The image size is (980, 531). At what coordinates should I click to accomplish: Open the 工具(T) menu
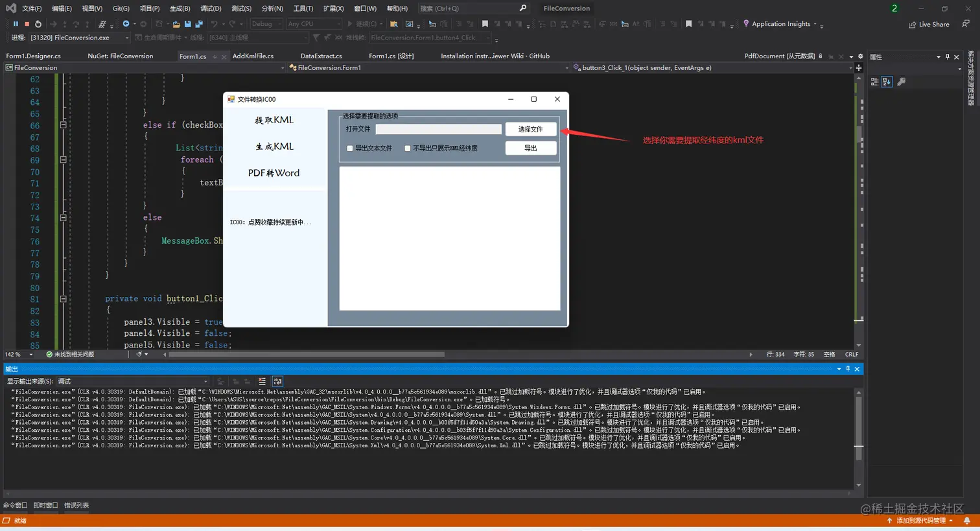coord(303,8)
